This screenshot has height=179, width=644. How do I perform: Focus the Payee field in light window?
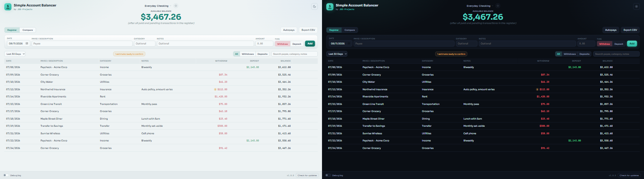coord(82,44)
